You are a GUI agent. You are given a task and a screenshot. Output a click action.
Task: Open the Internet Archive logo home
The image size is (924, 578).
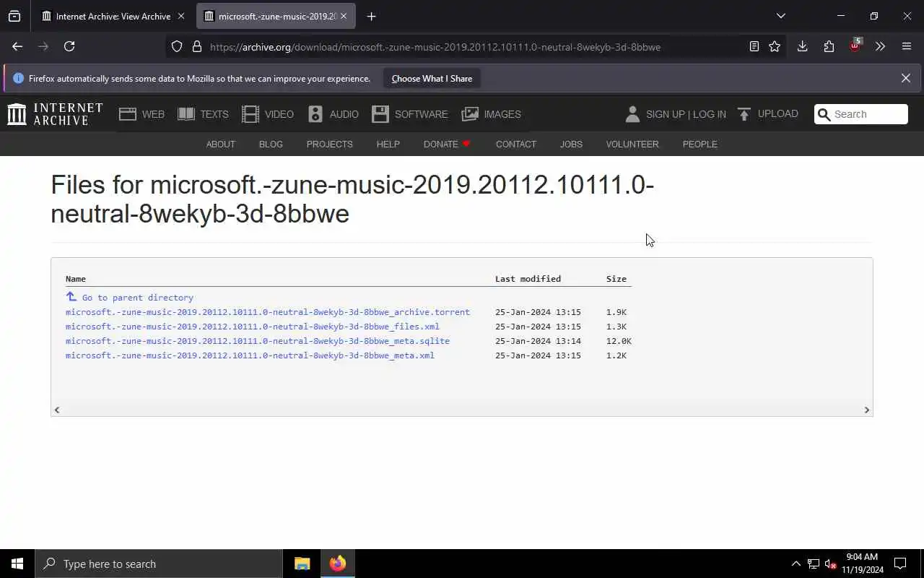click(x=55, y=114)
